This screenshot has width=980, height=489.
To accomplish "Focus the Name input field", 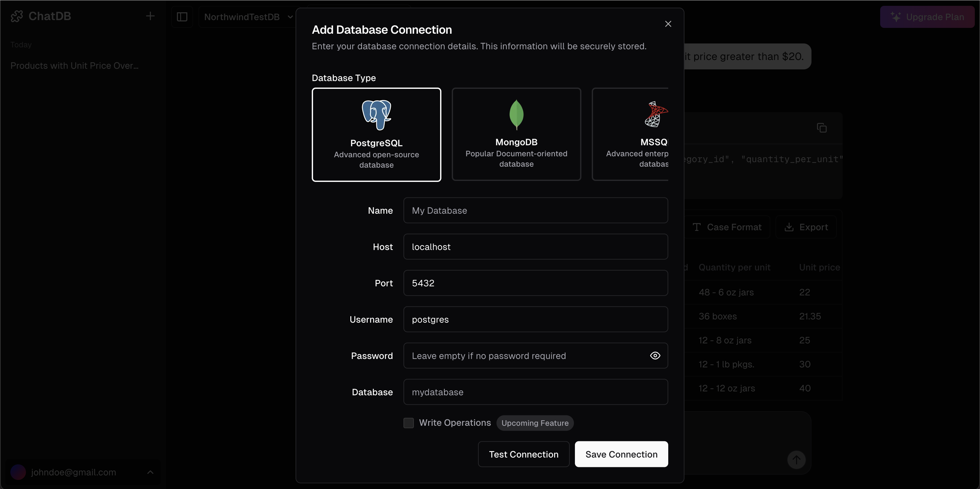I will [x=535, y=210].
